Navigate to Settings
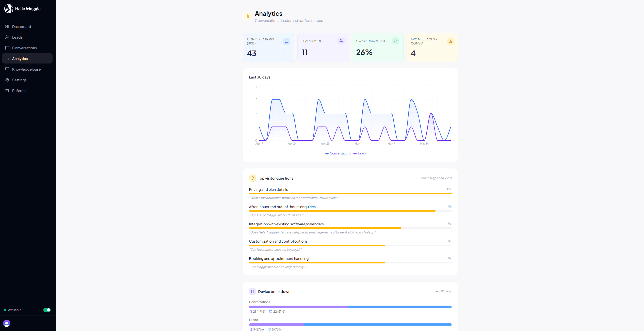Viewport: 644px width, 331px height. 27,80
